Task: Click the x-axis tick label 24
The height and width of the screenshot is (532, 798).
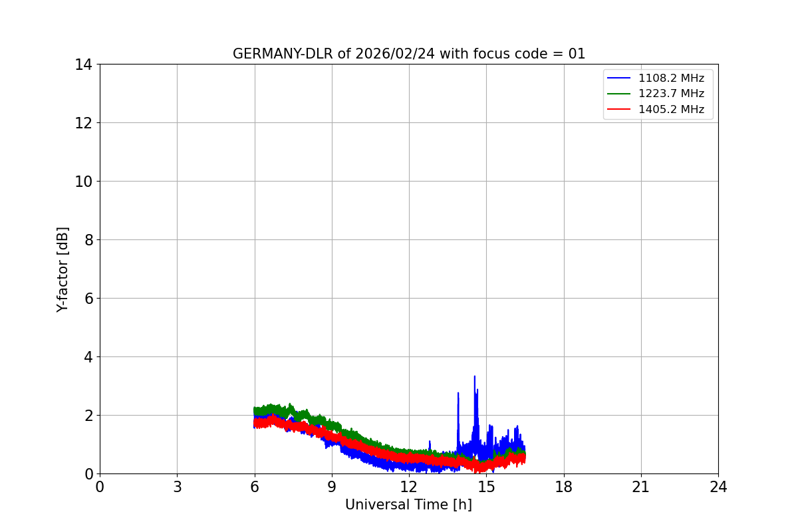Action: pyautogui.click(x=718, y=487)
